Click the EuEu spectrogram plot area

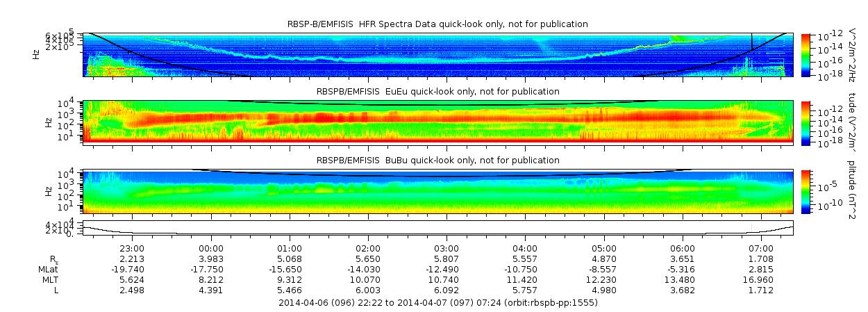click(437, 122)
